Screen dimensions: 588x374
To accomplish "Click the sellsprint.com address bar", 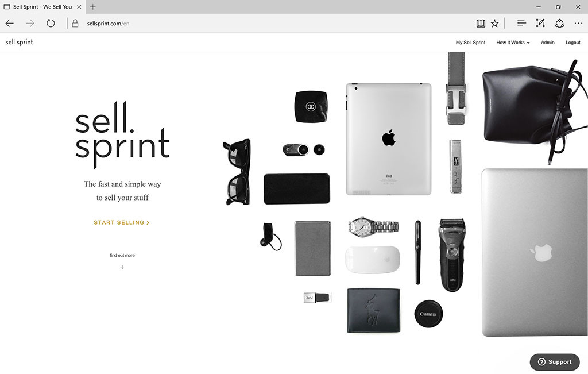I will (262, 23).
